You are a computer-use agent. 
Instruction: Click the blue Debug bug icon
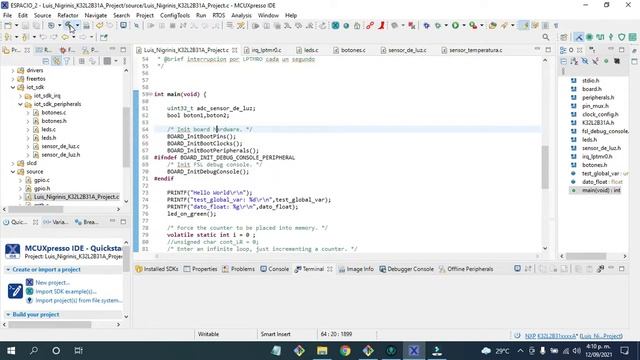coord(426,25)
